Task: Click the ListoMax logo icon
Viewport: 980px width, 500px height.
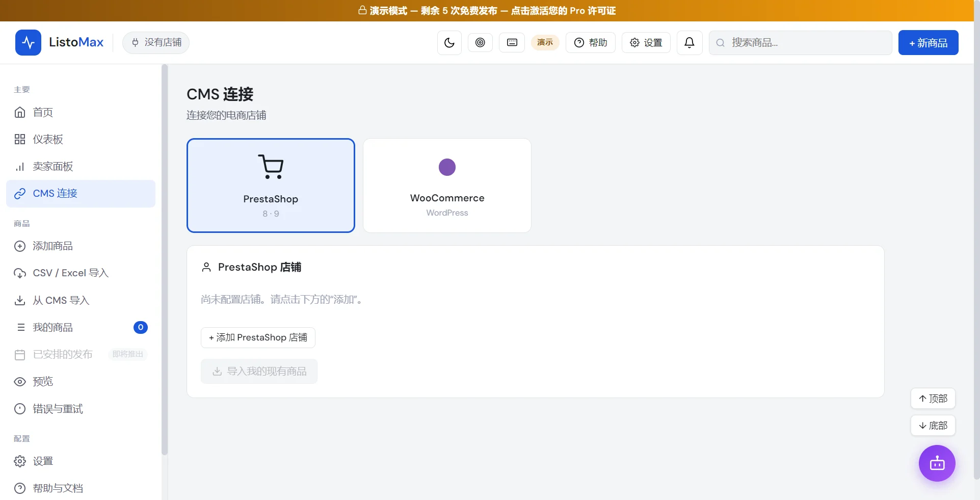Action: [28, 42]
